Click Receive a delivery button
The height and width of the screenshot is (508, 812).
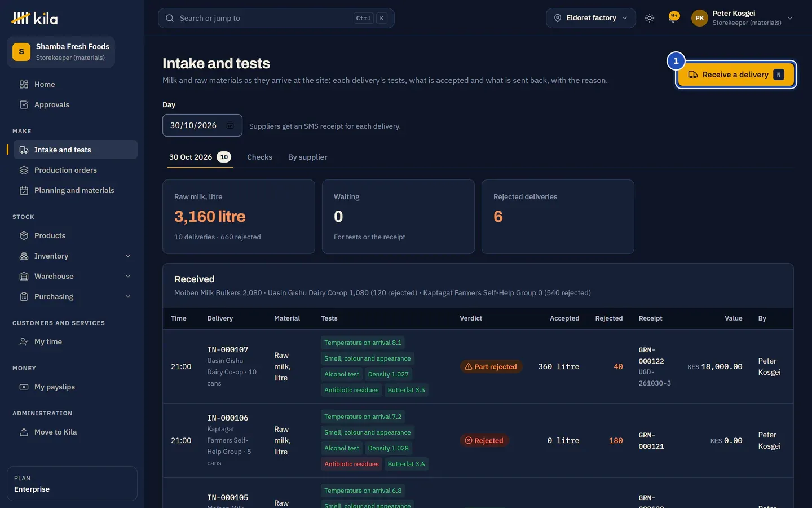736,75
